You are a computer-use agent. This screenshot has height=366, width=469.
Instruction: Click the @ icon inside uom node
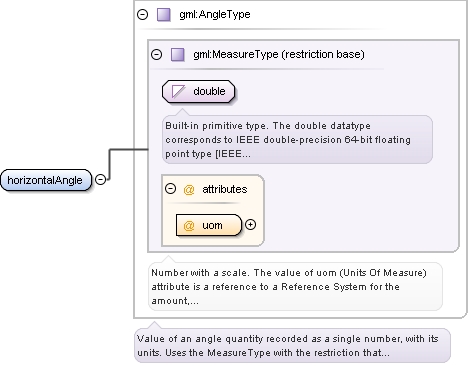coord(189,226)
